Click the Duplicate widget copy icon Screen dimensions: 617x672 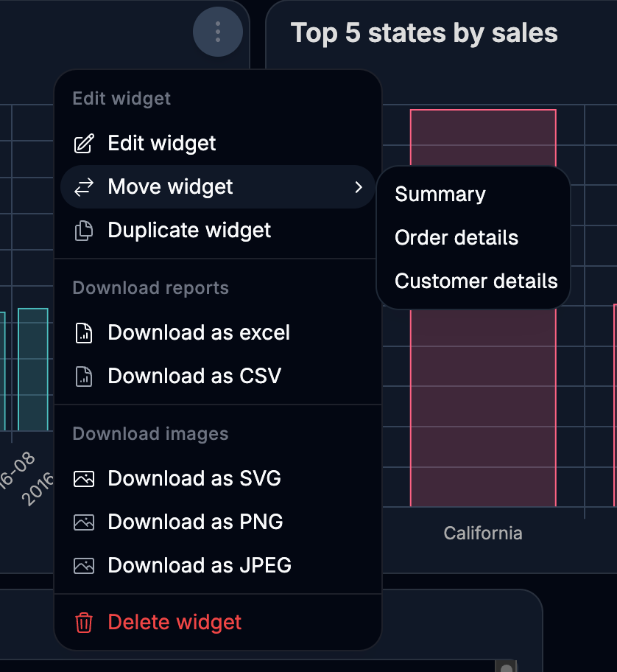85,231
